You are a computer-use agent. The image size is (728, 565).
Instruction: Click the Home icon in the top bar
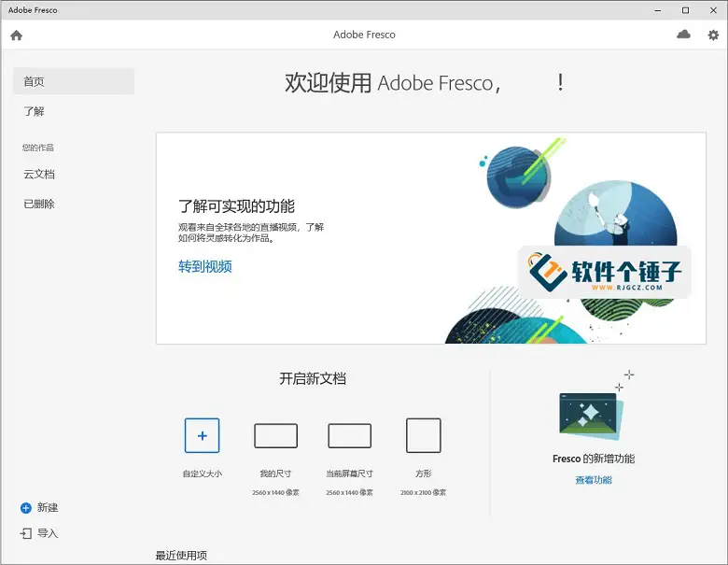tap(16, 35)
